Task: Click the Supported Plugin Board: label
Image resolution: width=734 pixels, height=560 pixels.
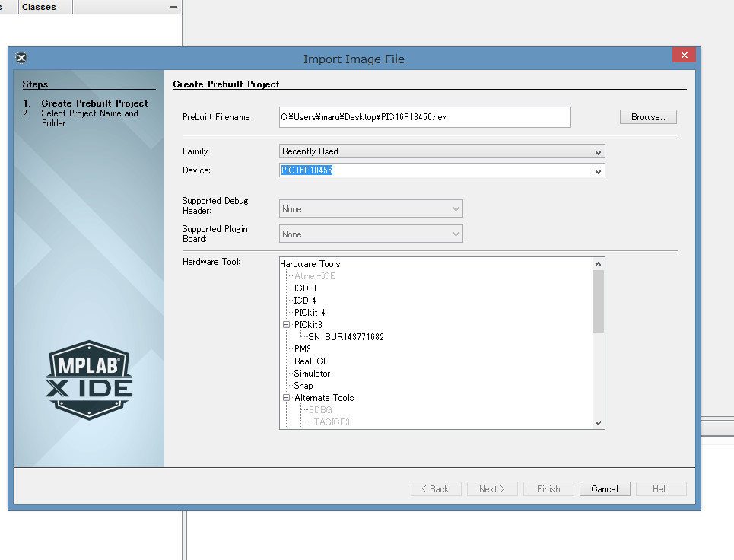Action: pyautogui.click(x=214, y=234)
